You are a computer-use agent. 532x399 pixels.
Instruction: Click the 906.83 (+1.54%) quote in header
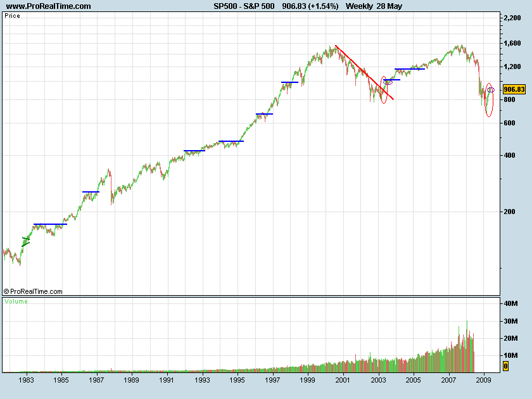(310, 6)
